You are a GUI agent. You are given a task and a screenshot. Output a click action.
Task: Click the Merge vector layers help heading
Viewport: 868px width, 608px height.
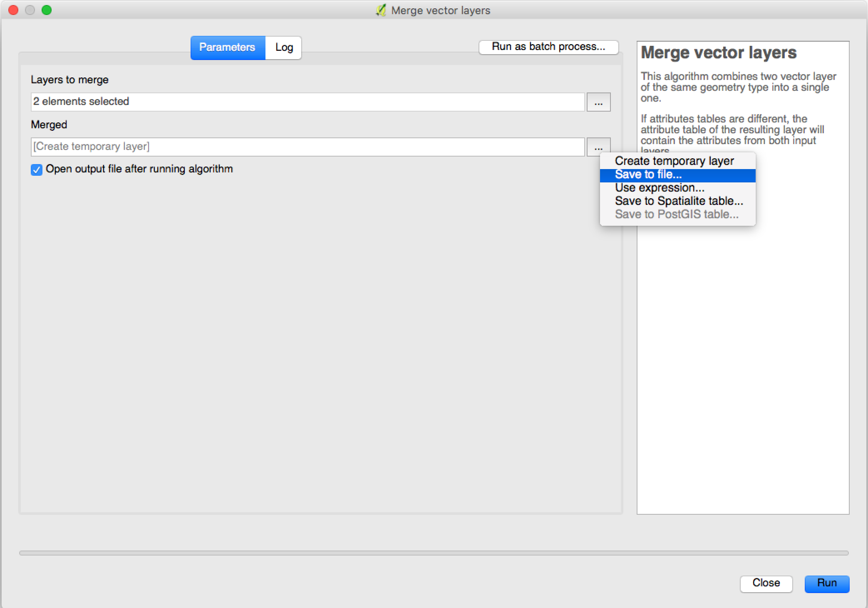coord(719,53)
